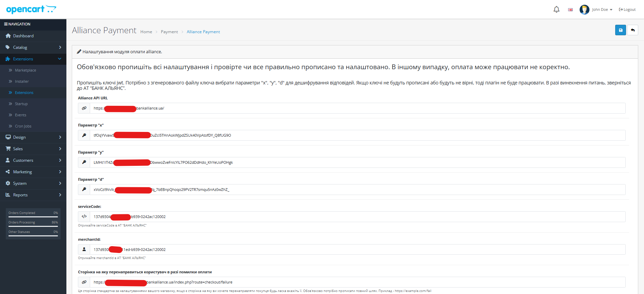Image resolution: width=644 pixels, height=294 pixels.
Task: Click the Payment breadcrumb link
Action: tap(169, 32)
